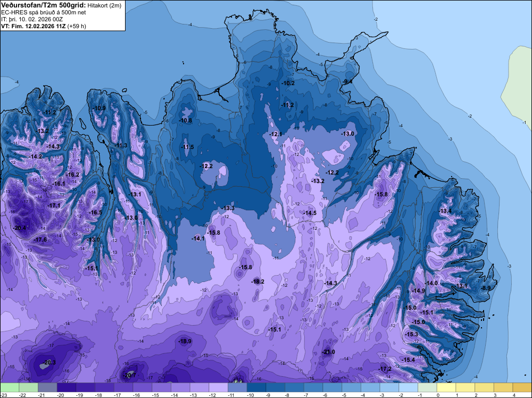Click the -23 label in the bottom color scale
Viewport: 532px width, 398px height.
[x=4, y=395]
